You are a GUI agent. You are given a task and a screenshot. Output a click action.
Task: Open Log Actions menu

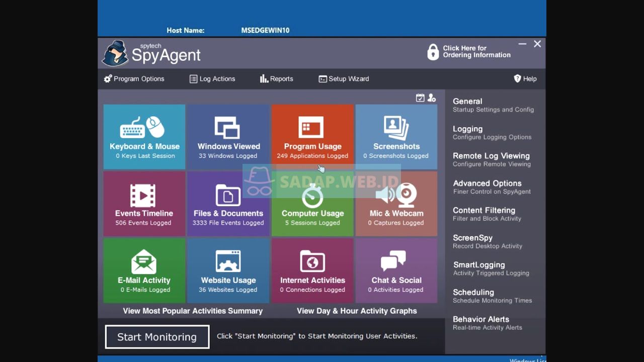tap(212, 79)
